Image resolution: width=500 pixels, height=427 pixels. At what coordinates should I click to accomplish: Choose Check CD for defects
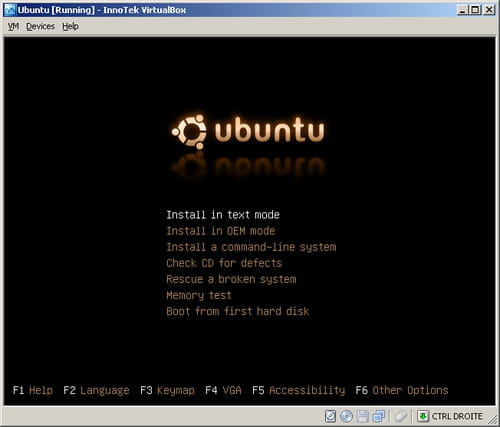[x=224, y=263]
